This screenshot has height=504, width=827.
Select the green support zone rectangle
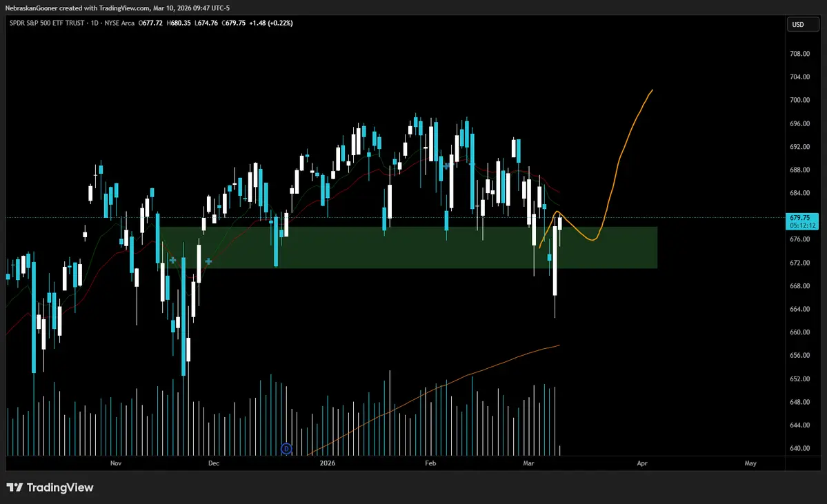tap(409, 248)
